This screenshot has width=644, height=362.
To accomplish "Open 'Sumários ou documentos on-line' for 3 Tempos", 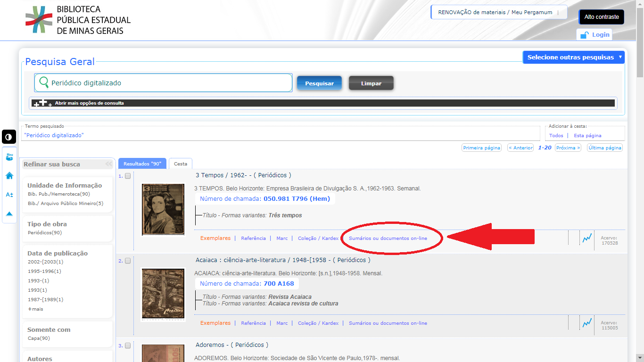I will 388,239.
